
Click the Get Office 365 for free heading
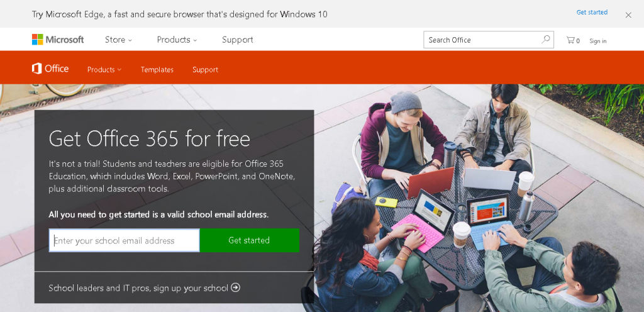(x=150, y=138)
